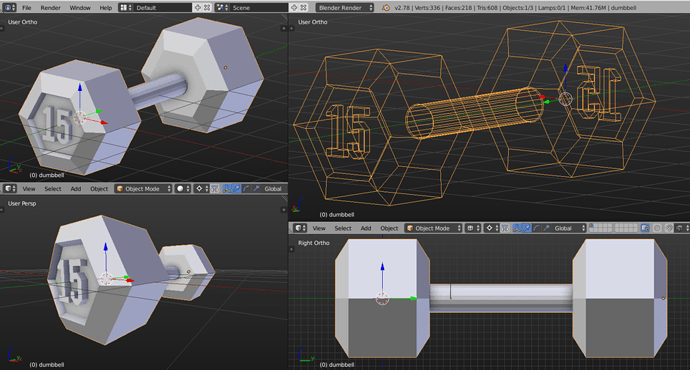Image resolution: width=690 pixels, height=370 pixels.
Task: Open Select menu in top-left viewport header
Action: pyautogui.click(x=53, y=189)
